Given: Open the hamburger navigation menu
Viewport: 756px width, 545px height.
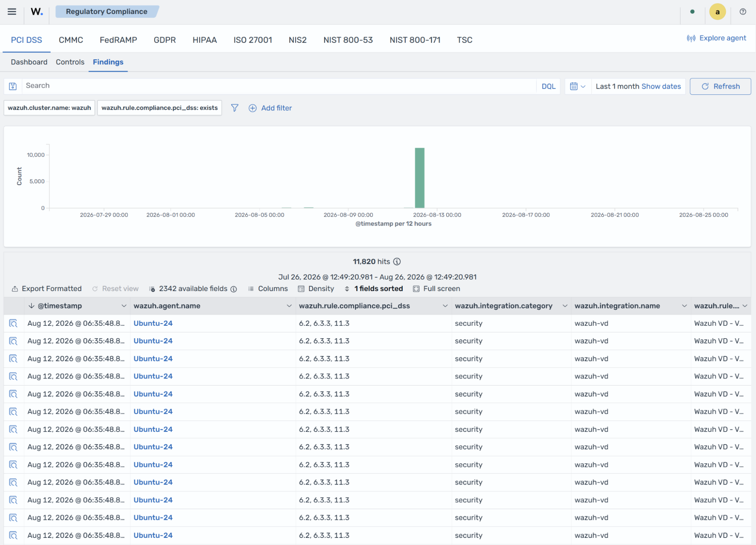Looking at the screenshot, I should coord(12,12).
